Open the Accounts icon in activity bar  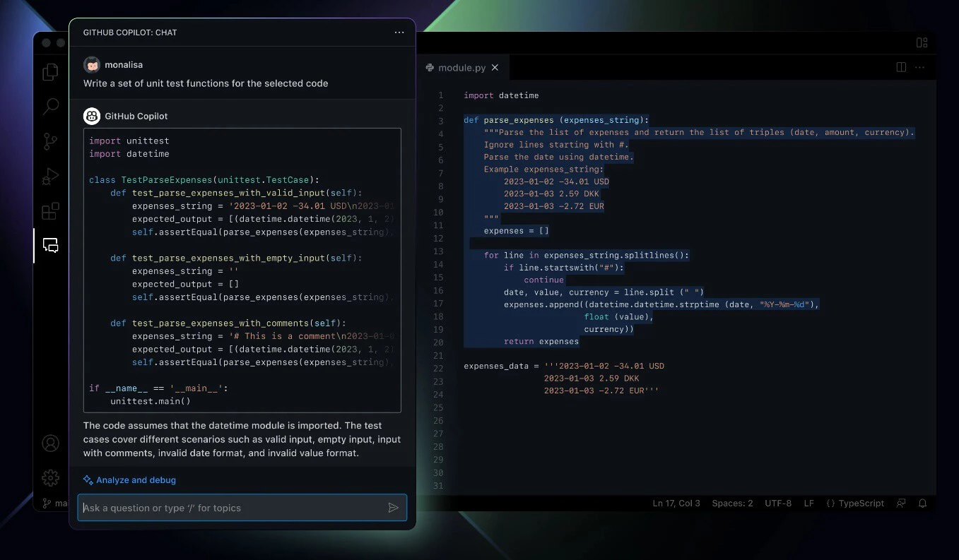click(50, 443)
